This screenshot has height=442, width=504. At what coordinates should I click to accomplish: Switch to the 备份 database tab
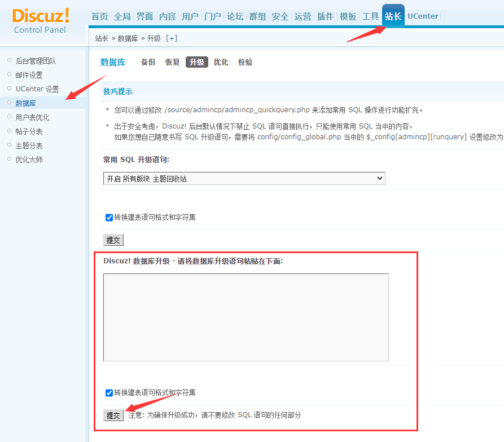[148, 62]
